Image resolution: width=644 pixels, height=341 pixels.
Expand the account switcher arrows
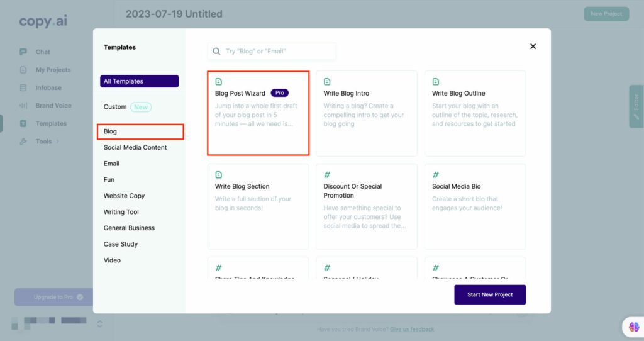pos(99,324)
